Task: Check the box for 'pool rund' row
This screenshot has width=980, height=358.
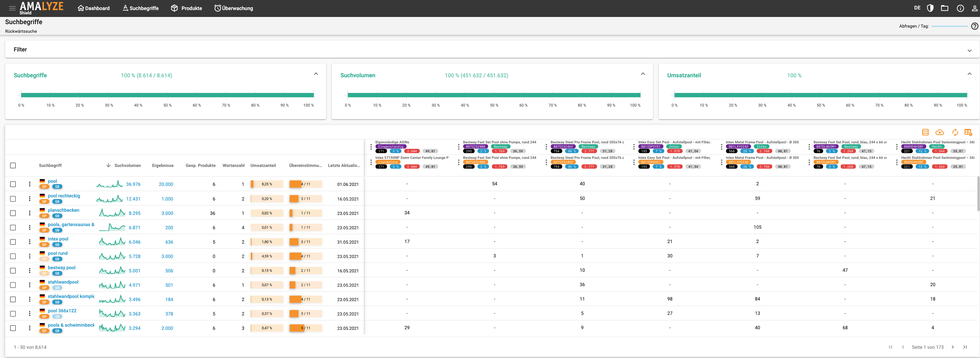Action: [x=13, y=256]
